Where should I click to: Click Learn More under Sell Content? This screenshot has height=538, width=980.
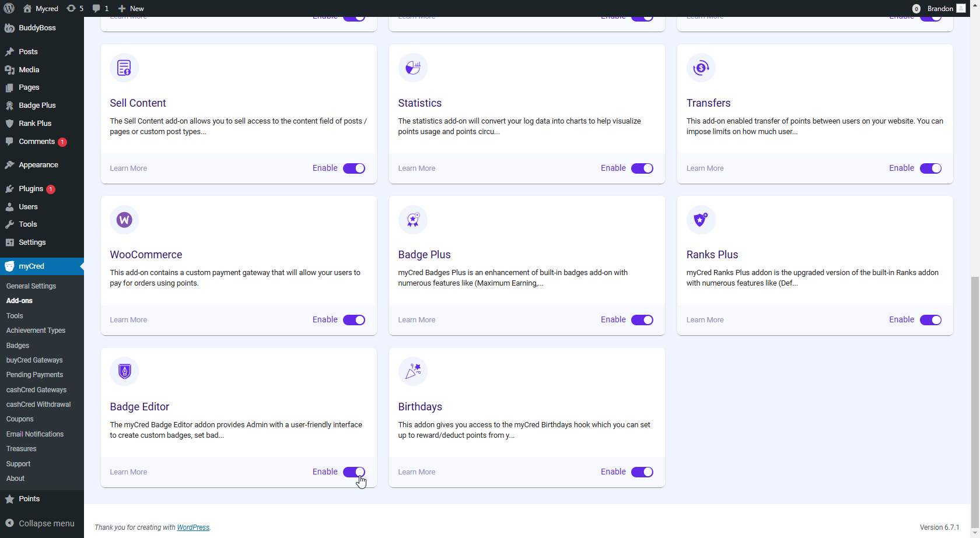click(128, 168)
